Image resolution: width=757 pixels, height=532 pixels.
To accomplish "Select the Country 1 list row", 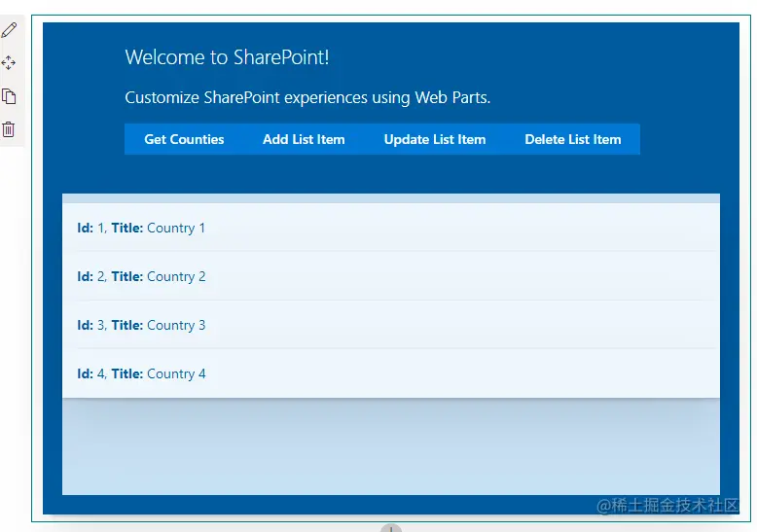I will [x=391, y=228].
